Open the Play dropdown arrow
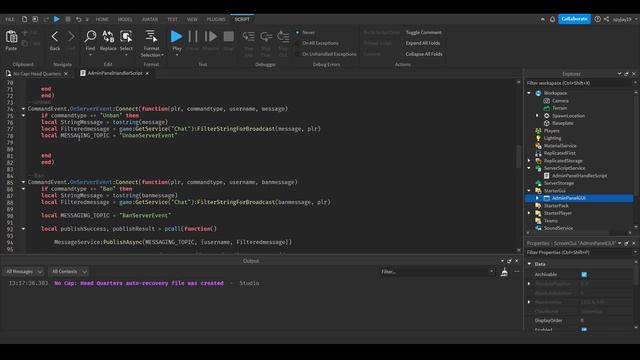Image resolution: width=640 pixels, height=360 pixels. click(177, 55)
